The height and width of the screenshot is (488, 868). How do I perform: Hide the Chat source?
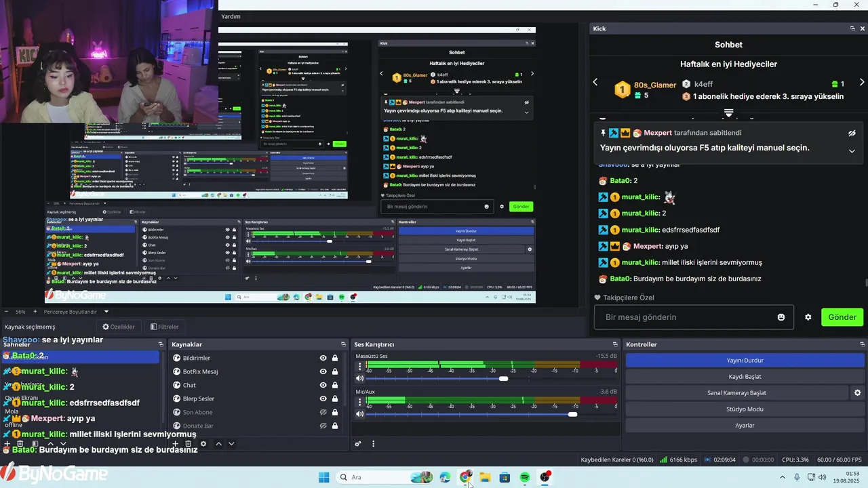point(323,385)
